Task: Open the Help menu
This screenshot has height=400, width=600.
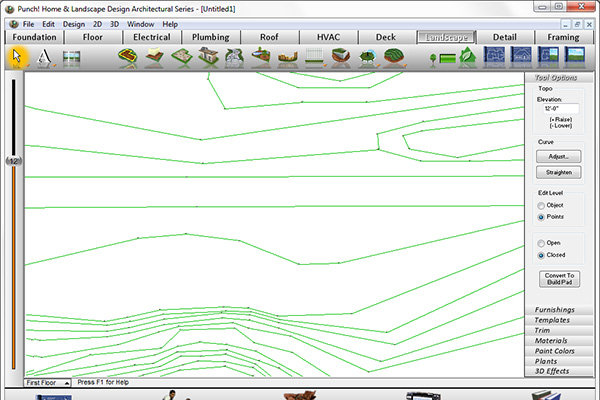Action: tap(170, 24)
